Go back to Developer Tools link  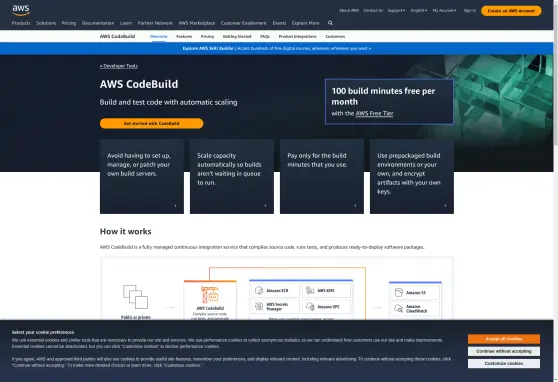119,66
